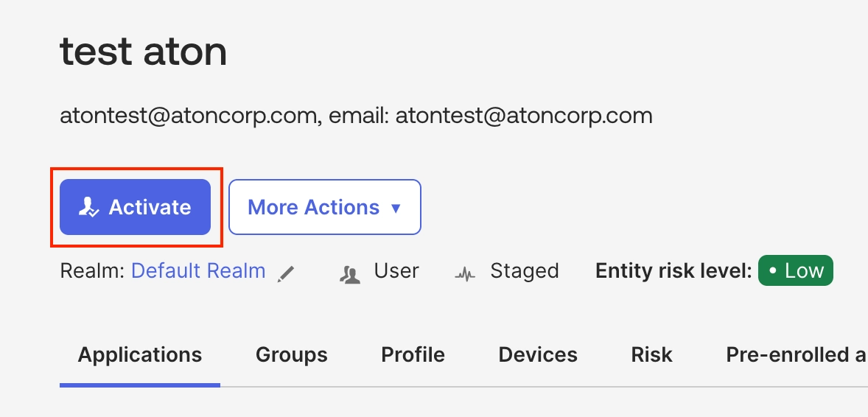Click the atontest@atoncorp.com email text
The width and height of the screenshot is (868, 417).
[524, 116]
